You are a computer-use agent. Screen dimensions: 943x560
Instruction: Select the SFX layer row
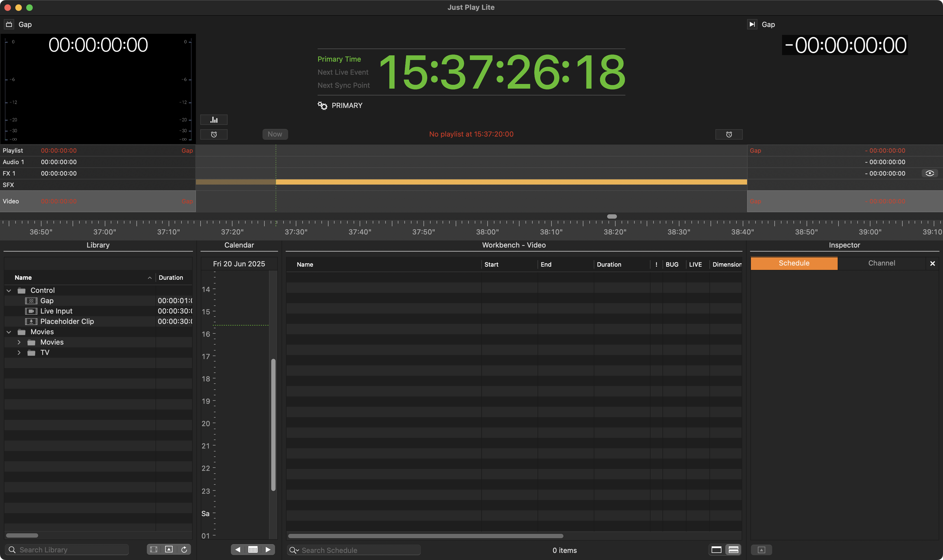[x=98, y=185]
